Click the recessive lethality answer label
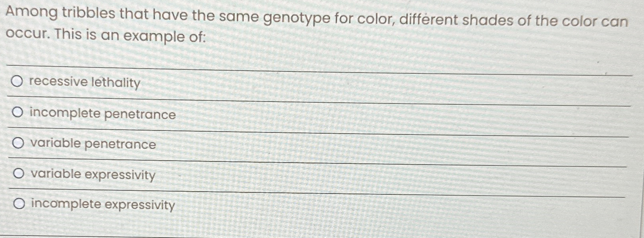Screen dimensions: 644x238 pyautogui.click(x=84, y=83)
